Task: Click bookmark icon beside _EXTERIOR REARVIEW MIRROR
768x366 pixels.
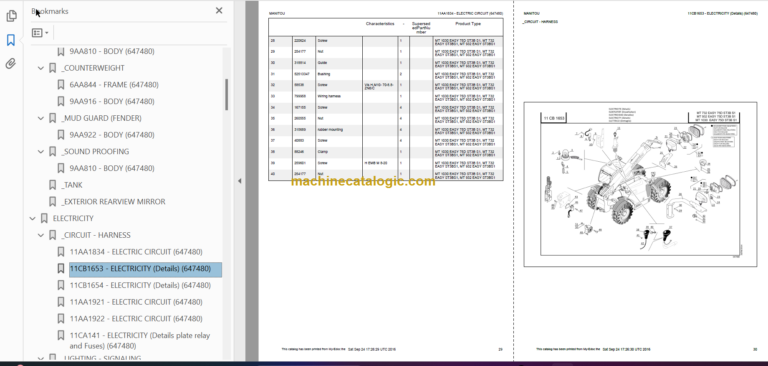Action: pos(52,202)
